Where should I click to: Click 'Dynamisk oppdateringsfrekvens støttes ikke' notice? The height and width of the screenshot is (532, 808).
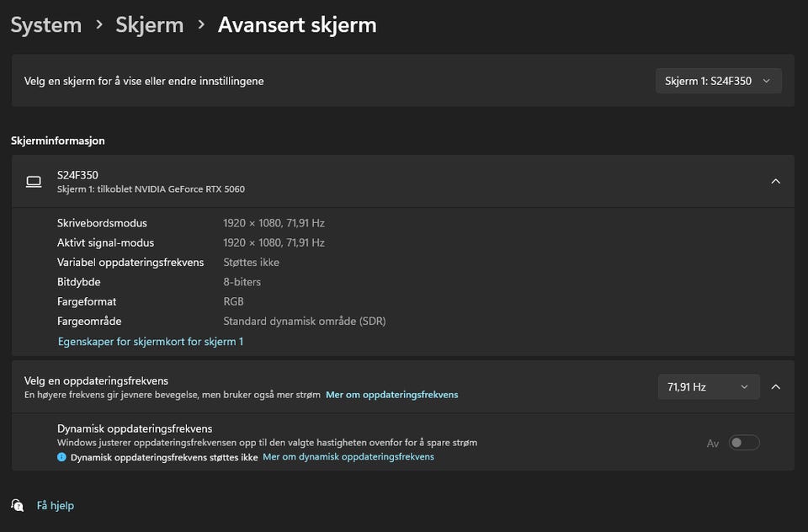[x=164, y=457]
